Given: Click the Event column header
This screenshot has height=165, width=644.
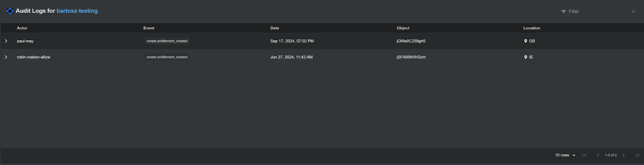Looking at the screenshot, I should [149, 28].
